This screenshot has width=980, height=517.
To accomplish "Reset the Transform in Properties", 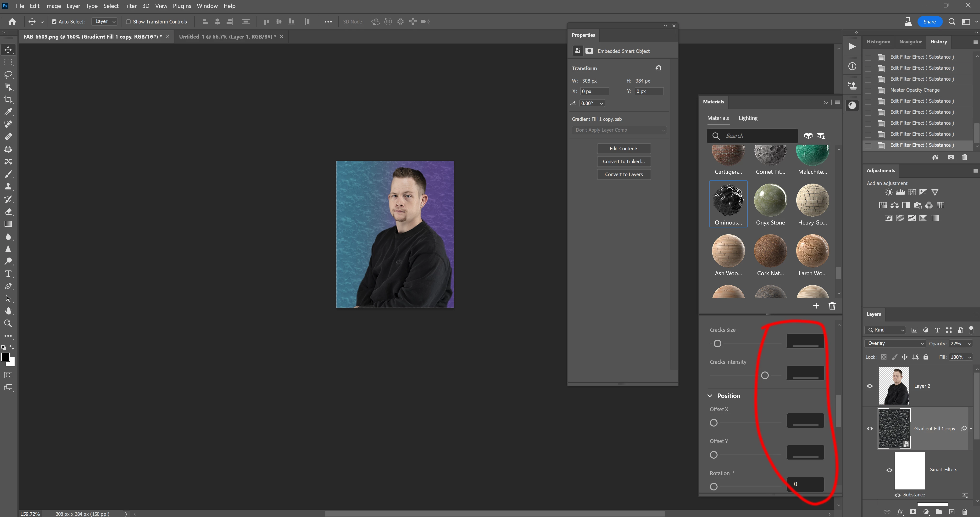I will point(658,68).
